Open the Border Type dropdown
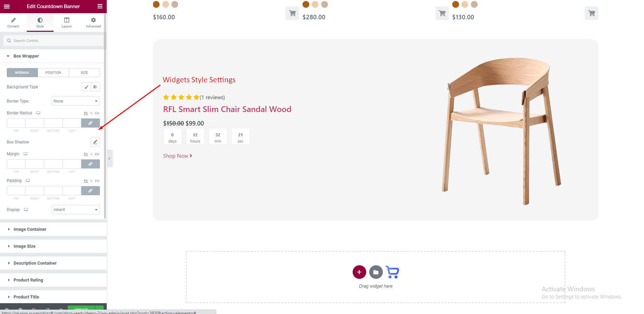Viewport: 644px width, 314px height. pyautogui.click(x=76, y=101)
